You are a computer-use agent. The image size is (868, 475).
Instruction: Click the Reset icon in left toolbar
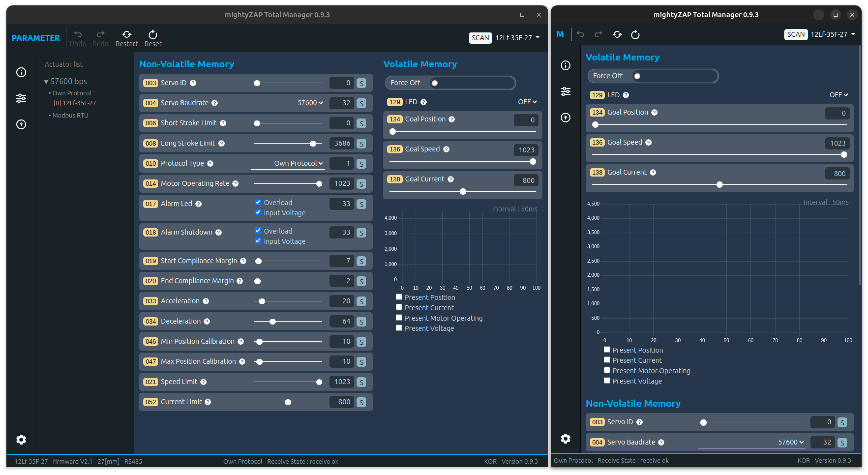tap(153, 35)
